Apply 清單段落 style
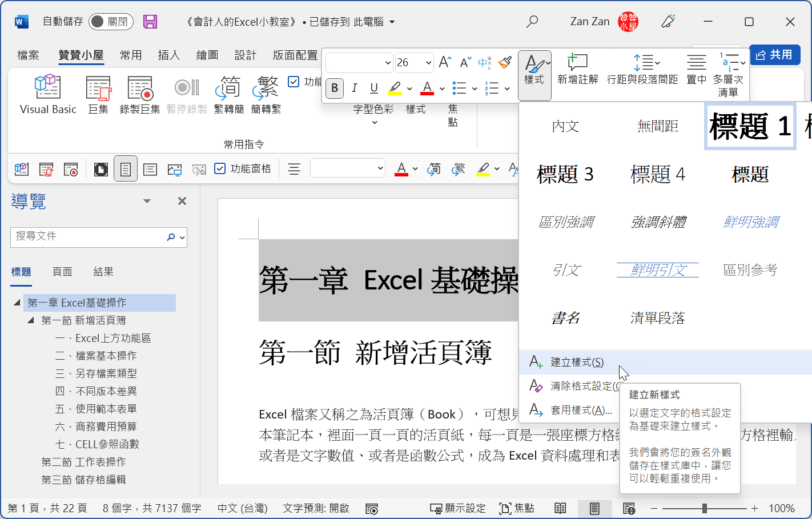This screenshot has height=519, width=812. pos(658,318)
